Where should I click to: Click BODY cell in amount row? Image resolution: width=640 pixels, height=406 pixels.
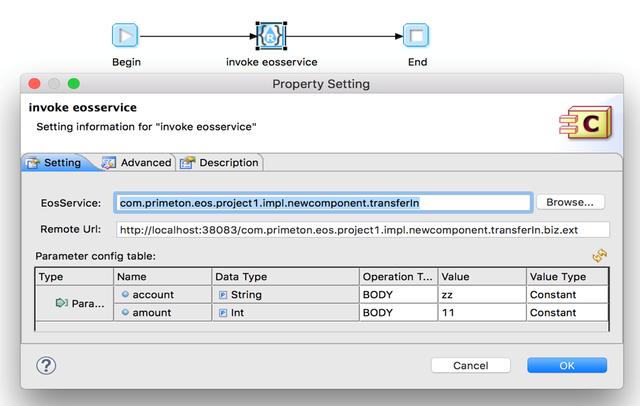[398, 313]
